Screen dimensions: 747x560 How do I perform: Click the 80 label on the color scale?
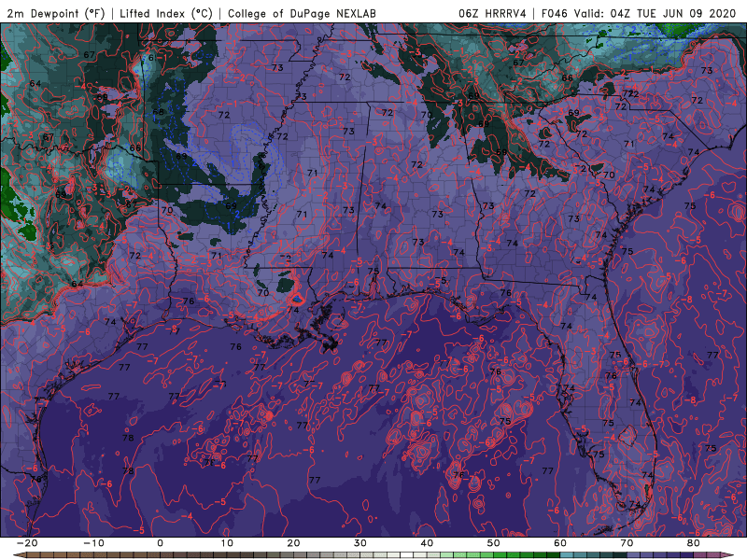[694, 543]
